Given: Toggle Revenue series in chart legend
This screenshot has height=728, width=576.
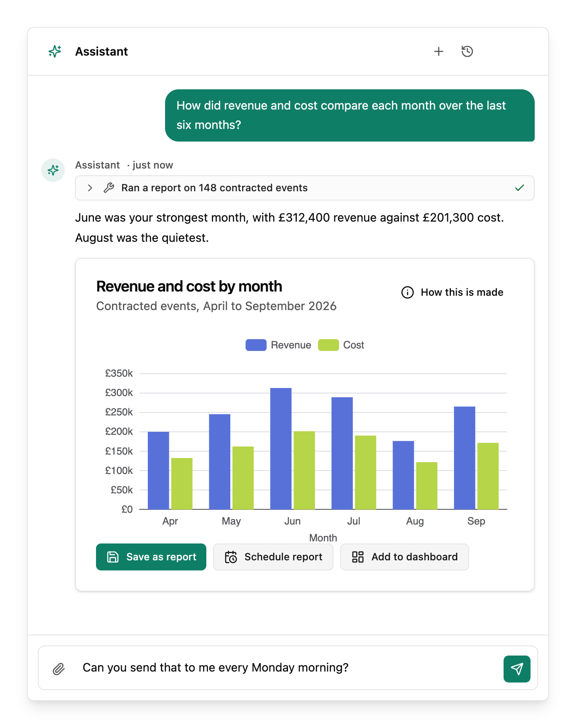Looking at the screenshot, I should click(x=278, y=345).
